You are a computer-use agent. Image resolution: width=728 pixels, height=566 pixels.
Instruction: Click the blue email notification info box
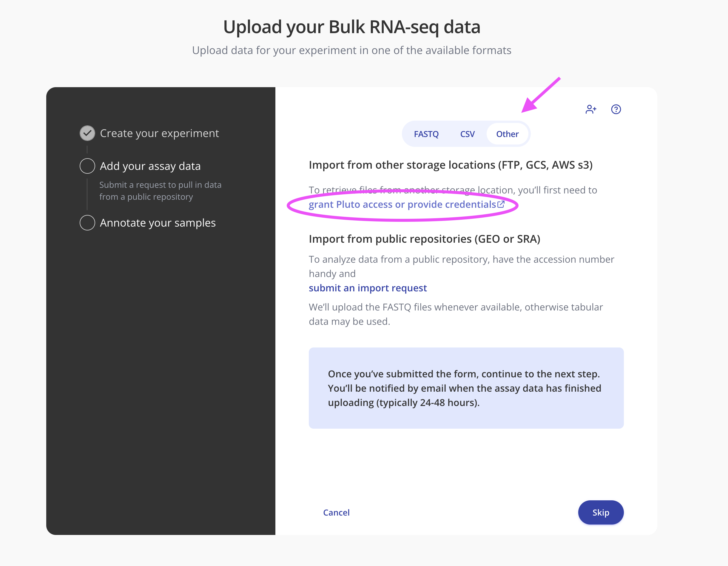click(466, 388)
